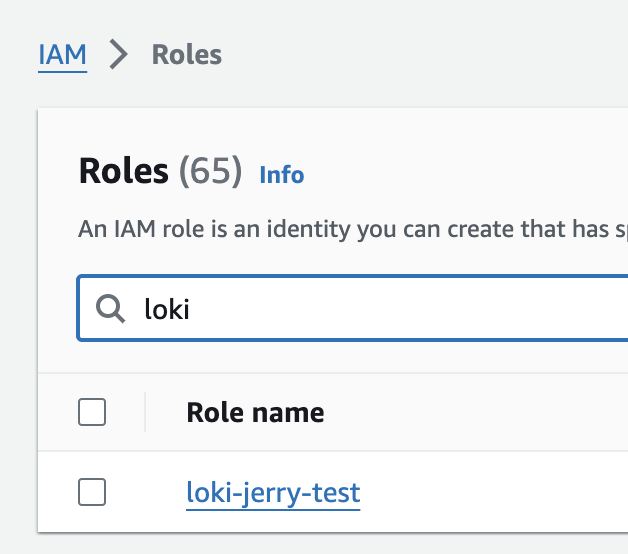The width and height of the screenshot is (628, 554).
Task: Click blank area right of Role name header
Action: pos(480,412)
